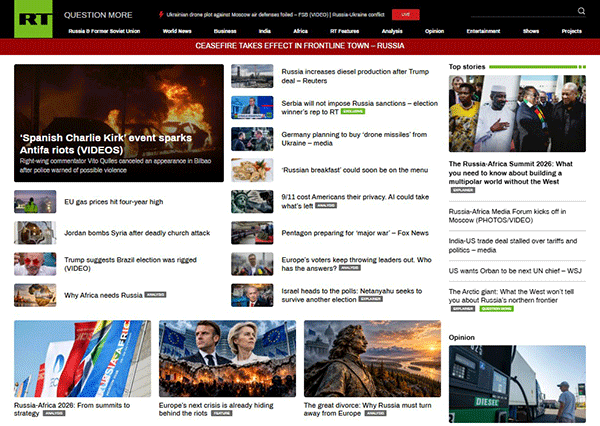Read Russia increases diesel production headline
The image size is (600, 426).
355,76
